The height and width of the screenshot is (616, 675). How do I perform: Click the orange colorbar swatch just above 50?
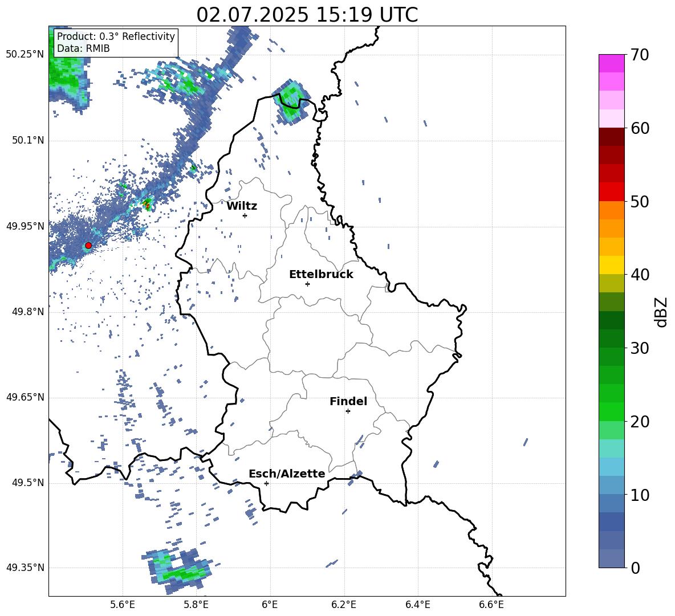pos(612,210)
